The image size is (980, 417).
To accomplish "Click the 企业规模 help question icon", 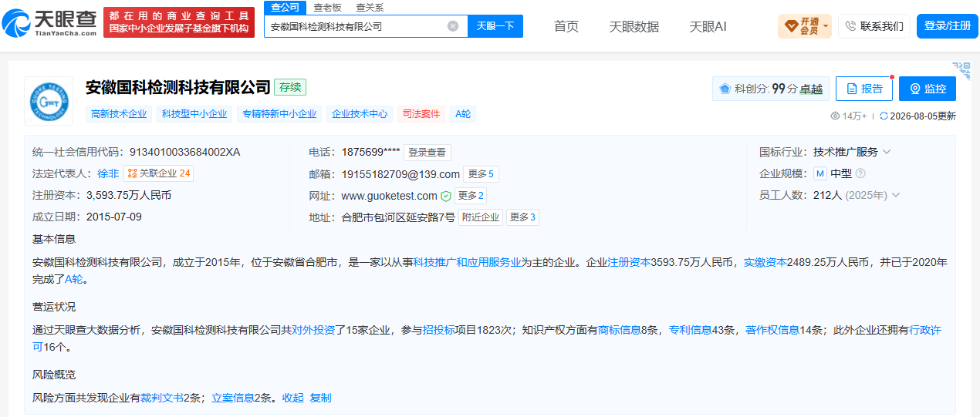I will coord(860,173).
